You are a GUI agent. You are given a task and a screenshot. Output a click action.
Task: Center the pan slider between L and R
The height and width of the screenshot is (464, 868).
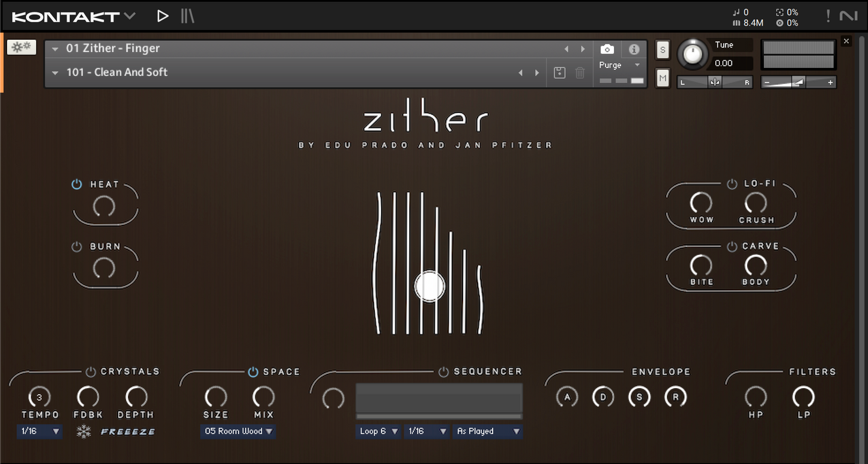[714, 82]
